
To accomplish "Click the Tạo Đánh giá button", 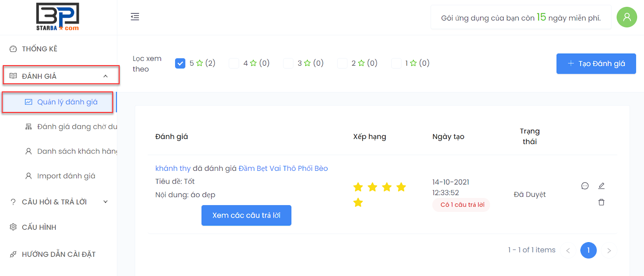I will tap(596, 64).
